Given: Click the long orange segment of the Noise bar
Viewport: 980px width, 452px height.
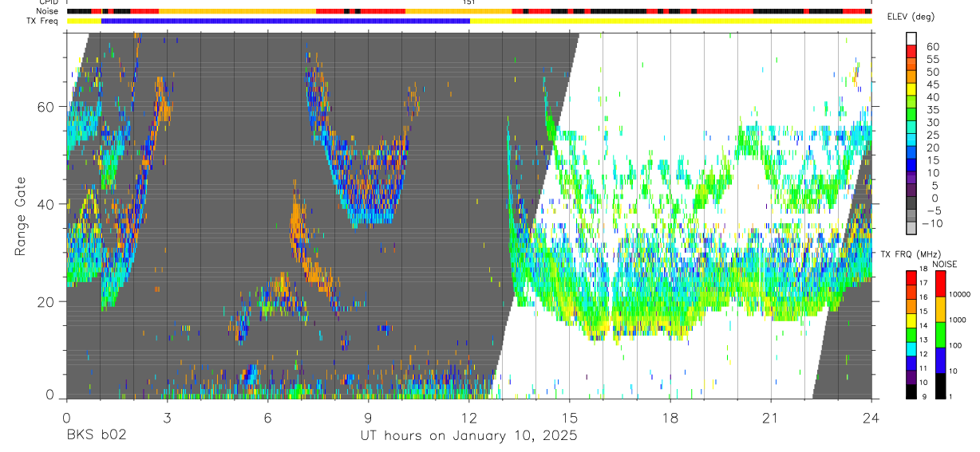Looking at the screenshot, I should point(237,11).
